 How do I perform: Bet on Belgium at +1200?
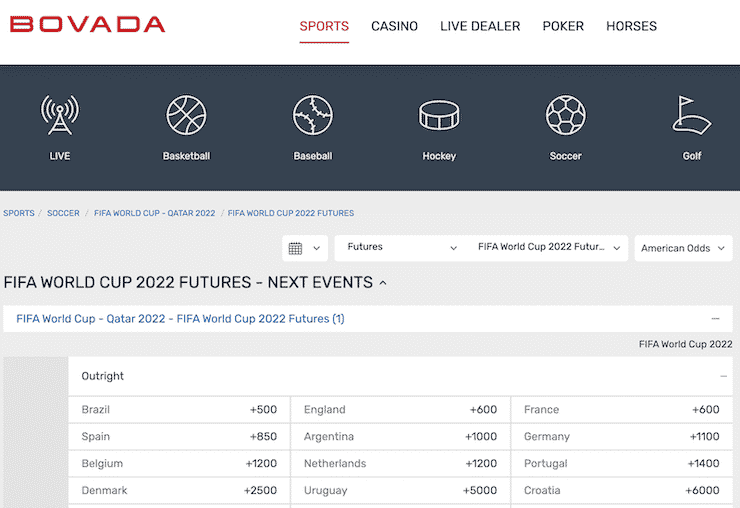point(179,463)
